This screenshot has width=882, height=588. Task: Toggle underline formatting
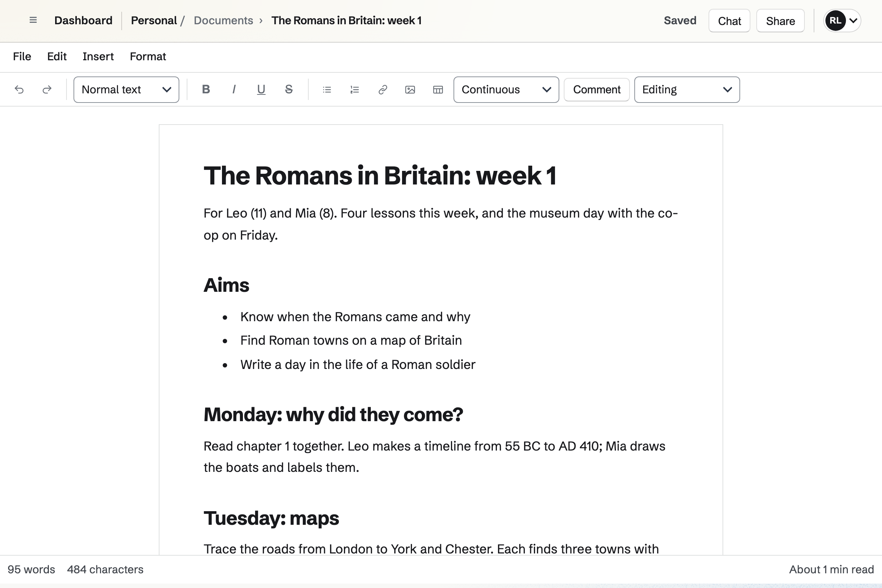pos(261,90)
